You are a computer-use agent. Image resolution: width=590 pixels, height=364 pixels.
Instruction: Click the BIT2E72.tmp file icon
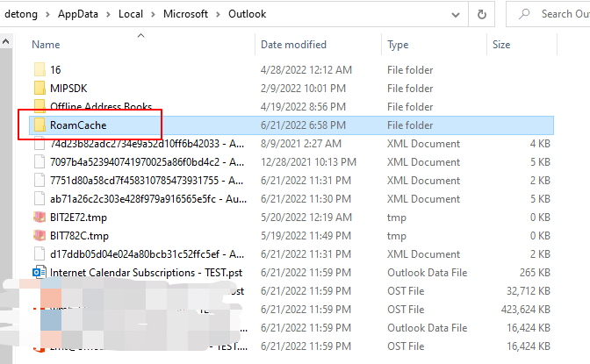[x=39, y=217]
